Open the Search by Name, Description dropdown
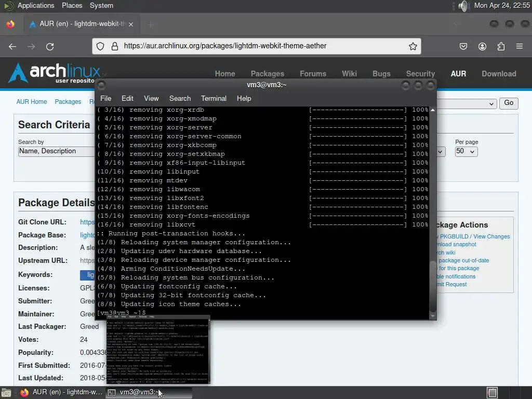The height and width of the screenshot is (399, 532). tap(56, 151)
